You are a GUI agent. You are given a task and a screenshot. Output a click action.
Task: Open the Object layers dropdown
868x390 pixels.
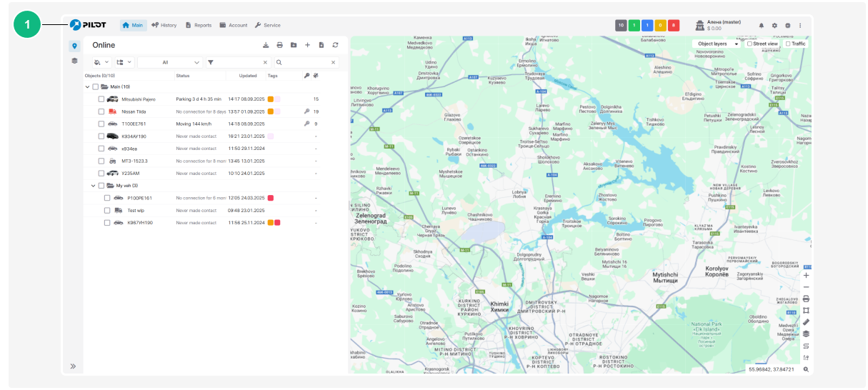click(717, 44)
